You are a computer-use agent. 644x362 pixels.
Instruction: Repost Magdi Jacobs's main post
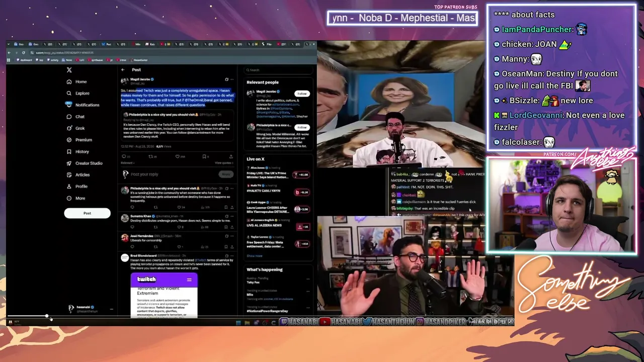click(x=150, y=156)
